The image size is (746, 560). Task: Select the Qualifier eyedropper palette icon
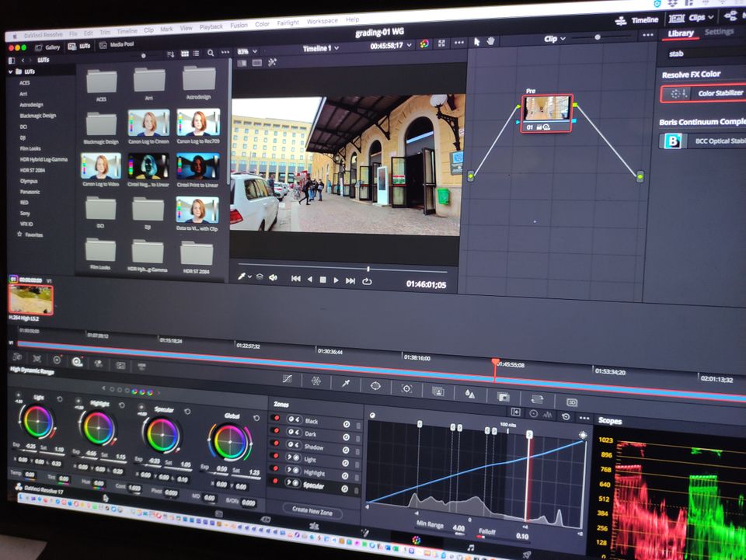click(x=346, y=383)
